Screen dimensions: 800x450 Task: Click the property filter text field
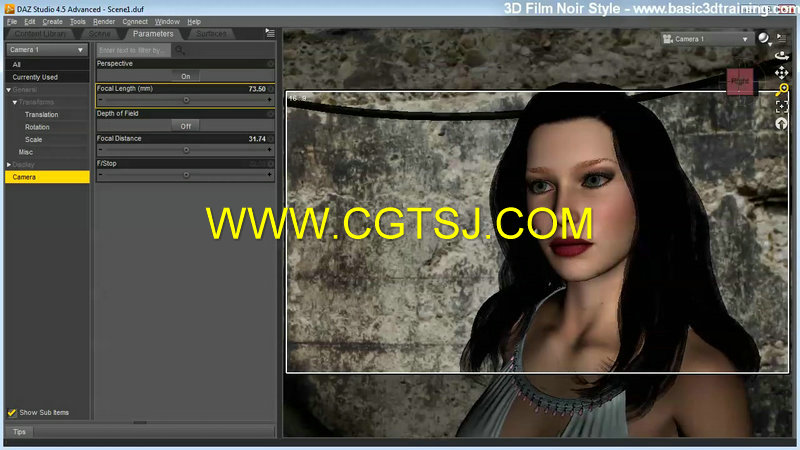tap(134, 50)
